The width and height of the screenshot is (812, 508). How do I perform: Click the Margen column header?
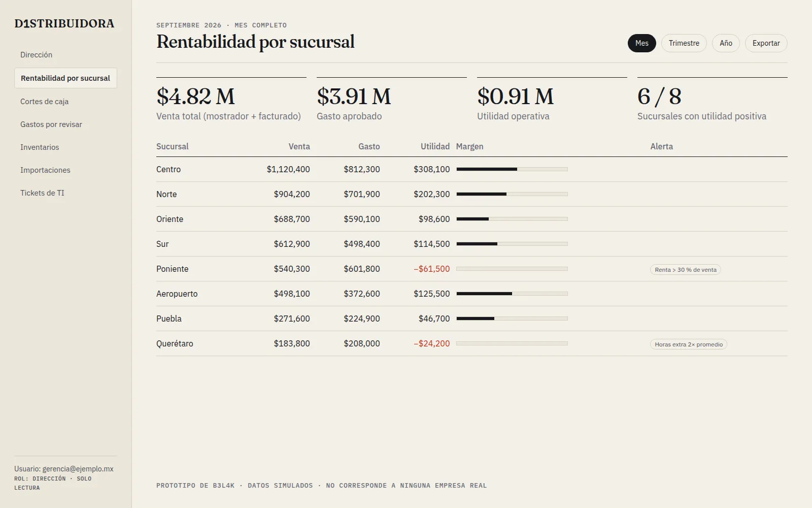click(x=470, y=146)
